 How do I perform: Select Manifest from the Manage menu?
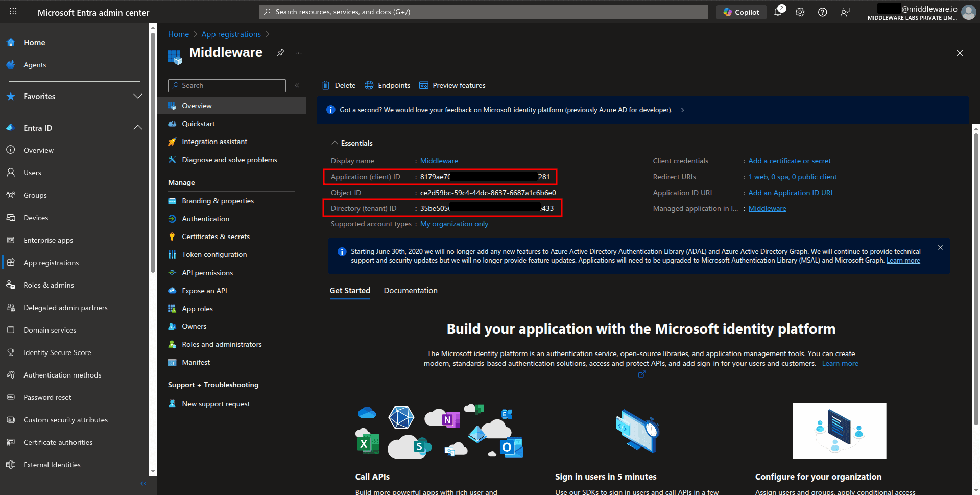(196, 362)
